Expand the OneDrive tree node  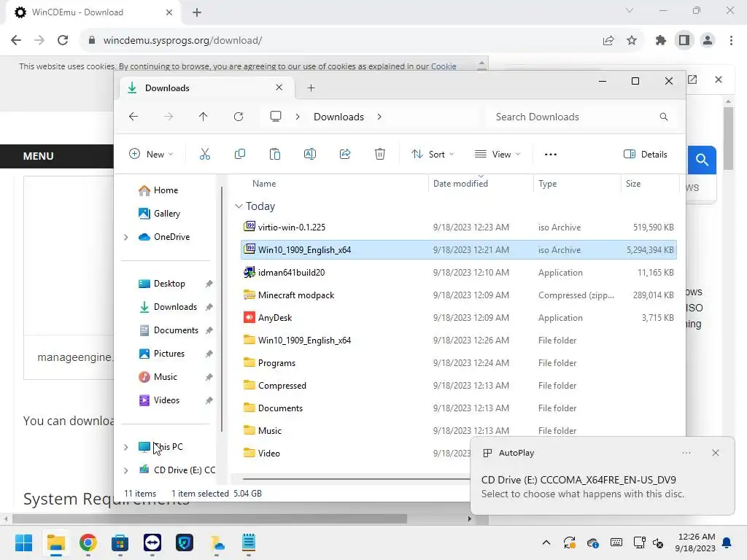point(125,237)
